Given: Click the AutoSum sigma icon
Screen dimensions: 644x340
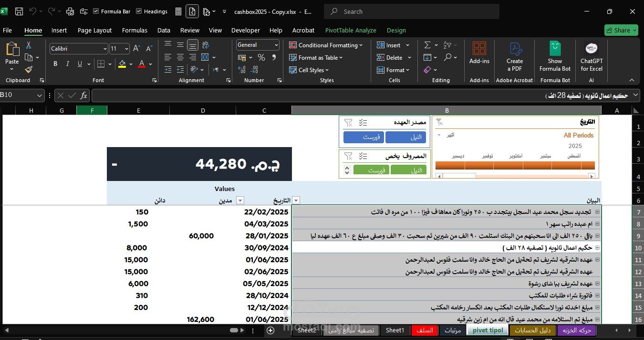Looking at the screenshot, I should [x=427, y=45].
